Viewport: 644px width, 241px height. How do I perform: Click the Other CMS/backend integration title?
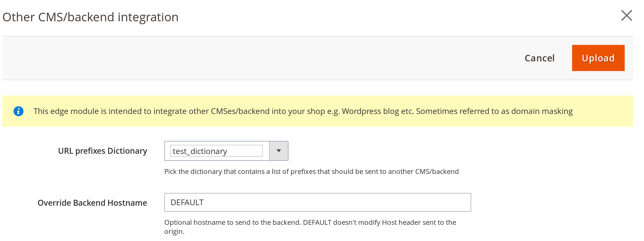pos(90,17)
